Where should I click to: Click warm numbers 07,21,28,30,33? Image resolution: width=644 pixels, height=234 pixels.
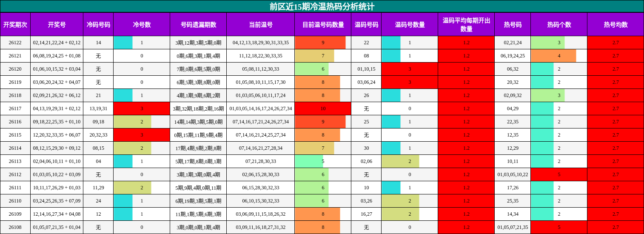260,161
